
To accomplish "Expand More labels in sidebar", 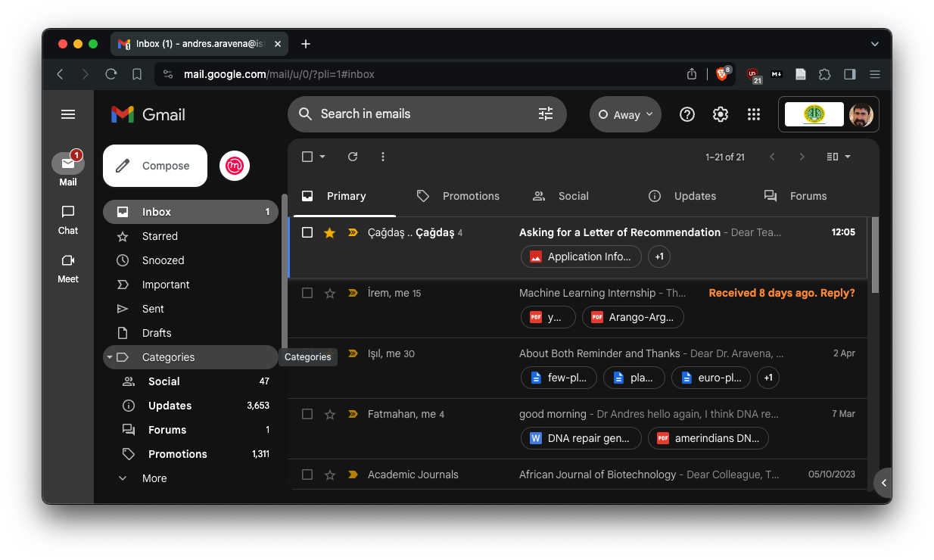I will click(154, 478).
